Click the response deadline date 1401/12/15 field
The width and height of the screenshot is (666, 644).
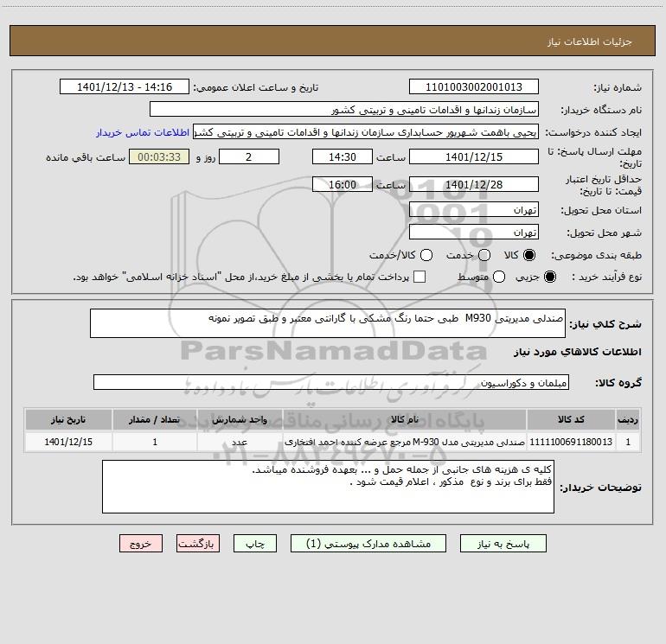[x=474, y=156]
